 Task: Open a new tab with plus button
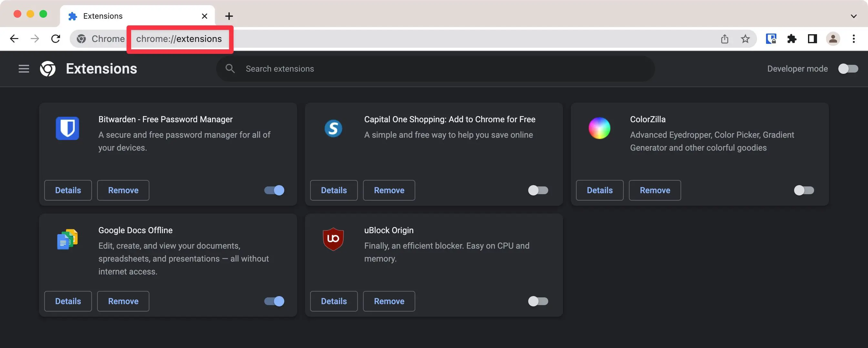point(229,16)
